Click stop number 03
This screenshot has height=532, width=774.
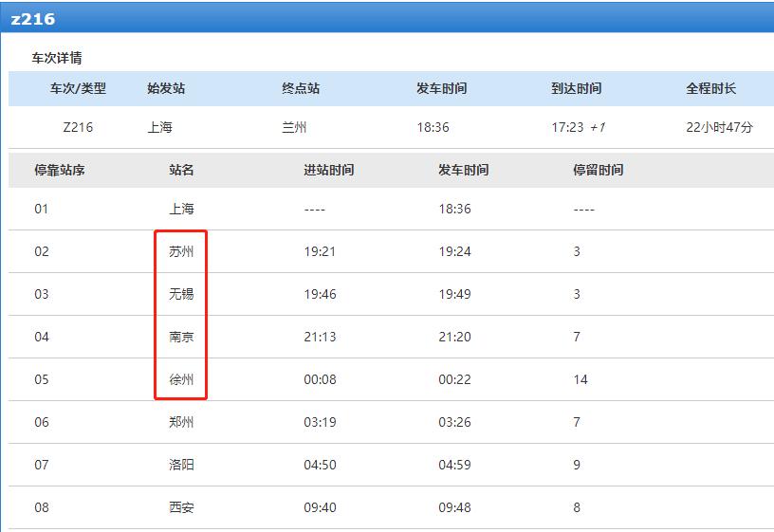click(x=42, y=294)
